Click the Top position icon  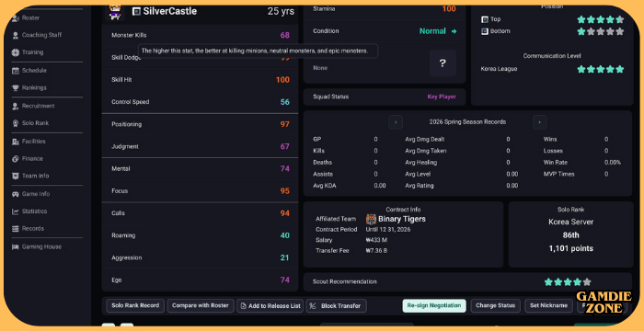(x=485, y=19)
